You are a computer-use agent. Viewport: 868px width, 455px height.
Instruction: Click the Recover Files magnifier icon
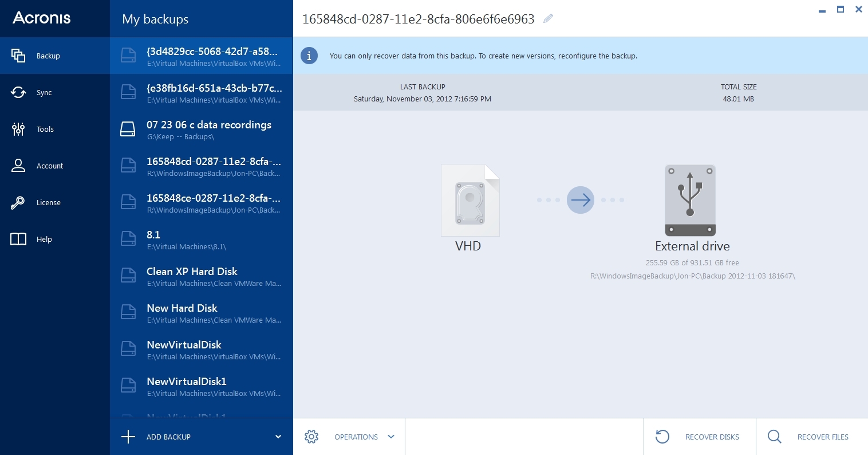coord(774,437)
